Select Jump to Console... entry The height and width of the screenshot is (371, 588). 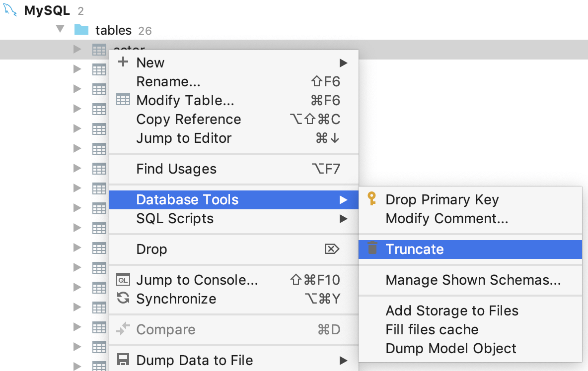(x=233, y=280)
